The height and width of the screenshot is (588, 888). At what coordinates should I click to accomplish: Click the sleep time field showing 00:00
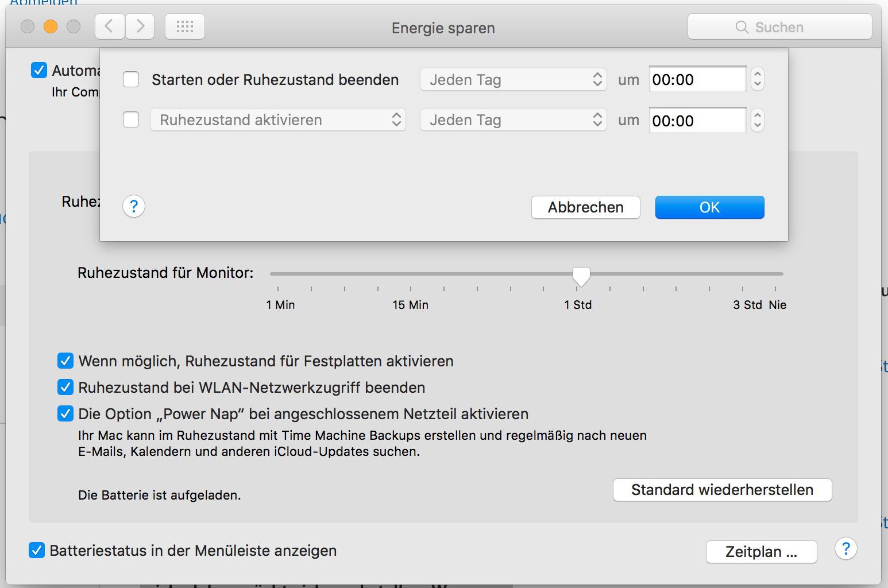tap(698, 120)
